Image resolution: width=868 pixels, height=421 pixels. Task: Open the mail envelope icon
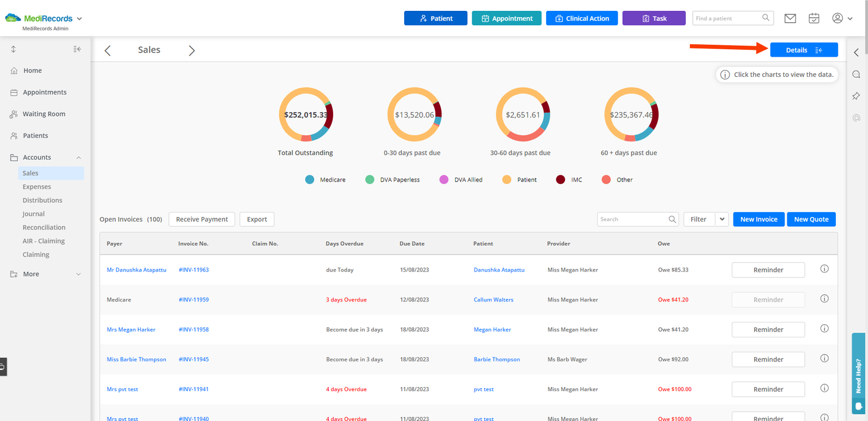790,18
